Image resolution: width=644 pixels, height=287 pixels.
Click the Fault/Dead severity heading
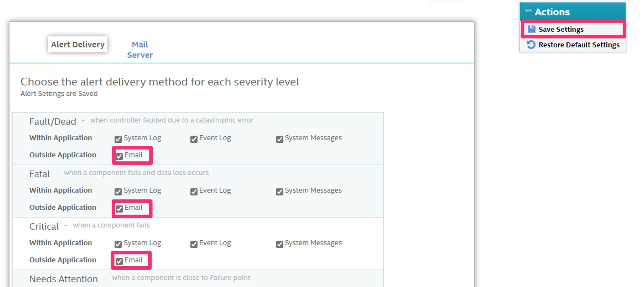[53, 121]
